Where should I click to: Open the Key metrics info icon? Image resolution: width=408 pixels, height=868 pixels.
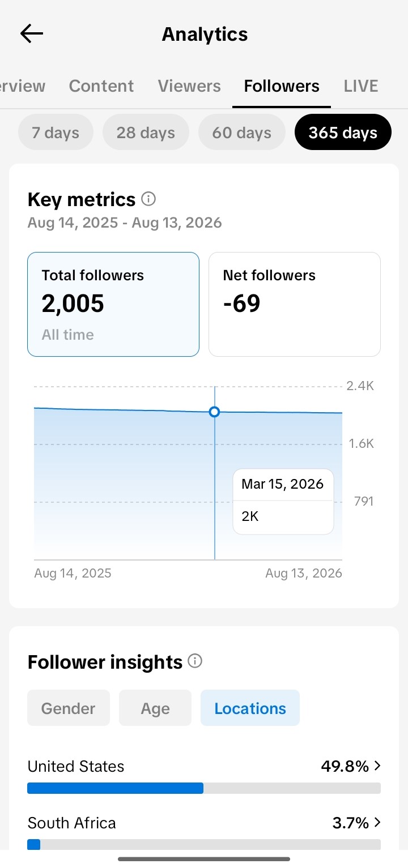[x=148, y=199]
